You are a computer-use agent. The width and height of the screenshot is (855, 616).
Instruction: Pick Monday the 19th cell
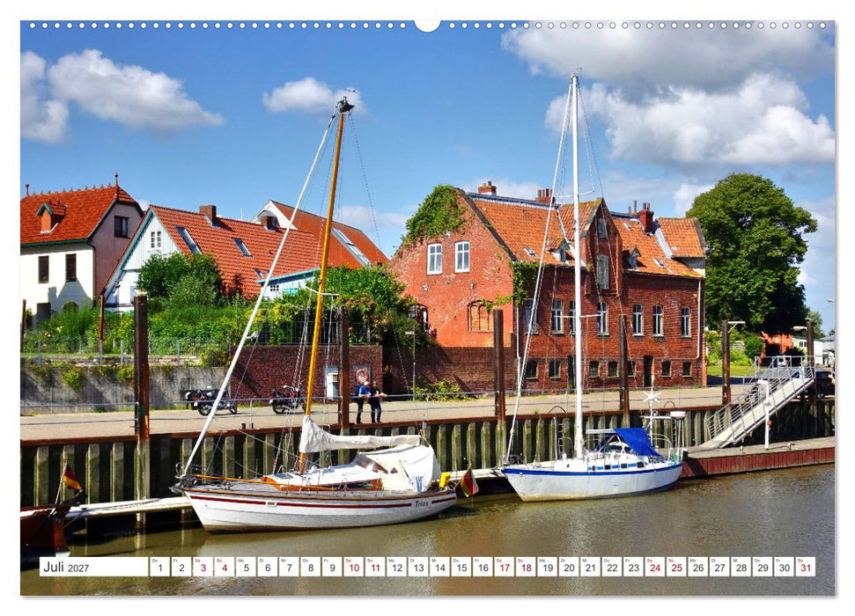pyautogui.click(x=548, y=567)
